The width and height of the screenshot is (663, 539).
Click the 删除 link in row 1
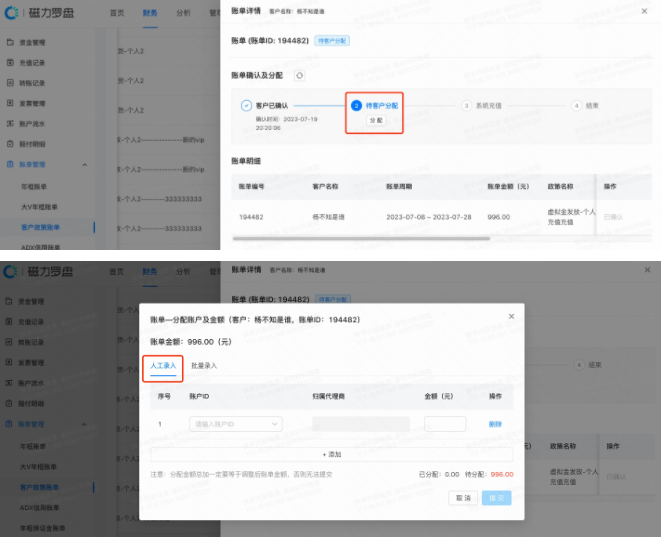[494, 424]
